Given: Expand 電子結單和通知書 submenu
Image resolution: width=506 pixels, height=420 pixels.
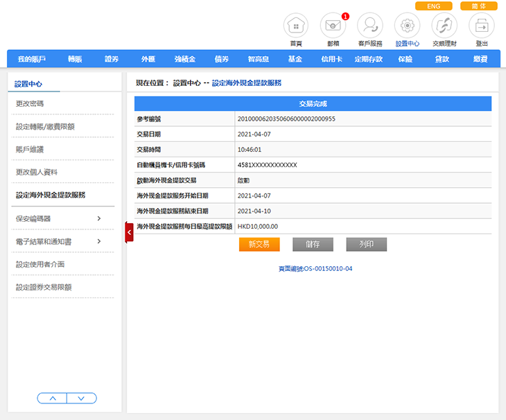Looking at the screenshot, I should coord(98,241).
